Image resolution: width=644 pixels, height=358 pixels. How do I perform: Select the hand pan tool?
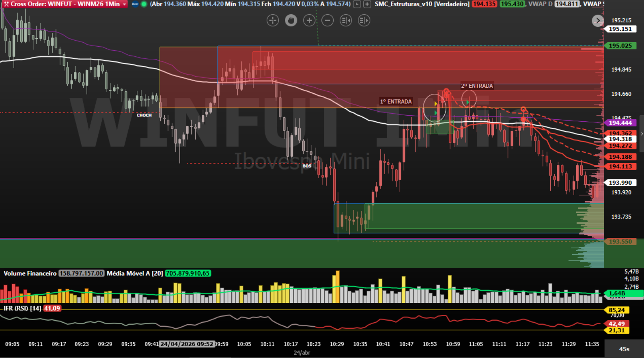pos(291,20)
